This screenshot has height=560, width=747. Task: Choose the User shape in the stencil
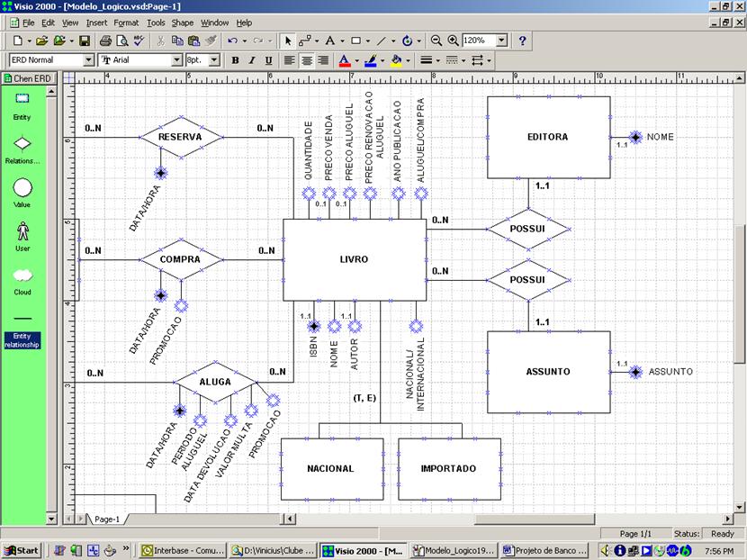pyautogui.click(x=21, y=230)
